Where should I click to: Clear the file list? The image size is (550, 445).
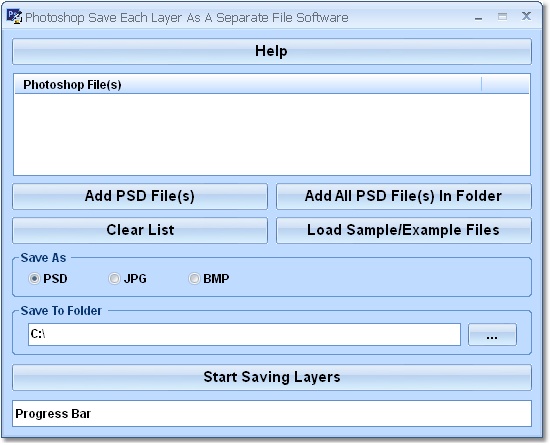(x=140, y=230)
